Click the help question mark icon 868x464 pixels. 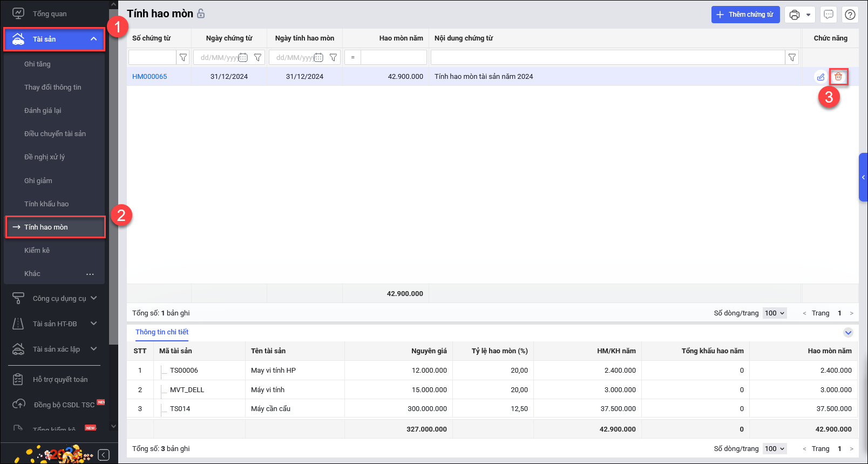(x=850, y=15)
